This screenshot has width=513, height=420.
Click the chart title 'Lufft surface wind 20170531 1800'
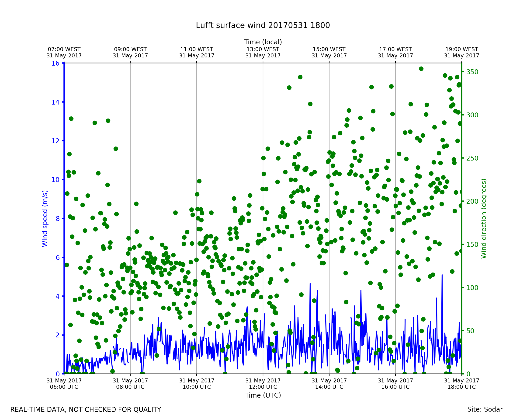pyautogui.click(x=263, y=25)
